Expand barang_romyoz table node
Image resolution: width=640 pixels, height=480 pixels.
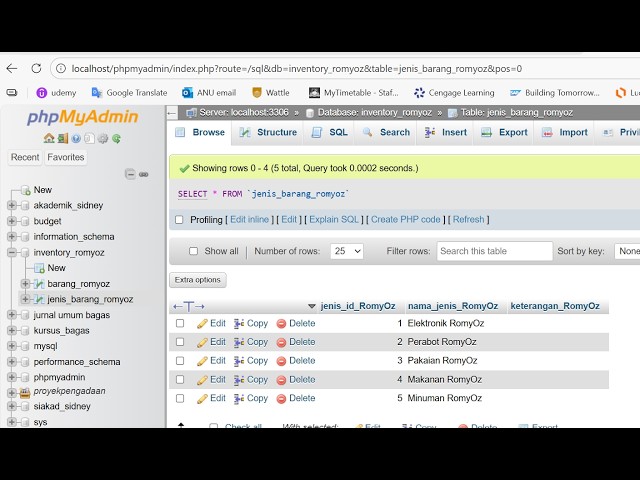(x=25, y=284)
